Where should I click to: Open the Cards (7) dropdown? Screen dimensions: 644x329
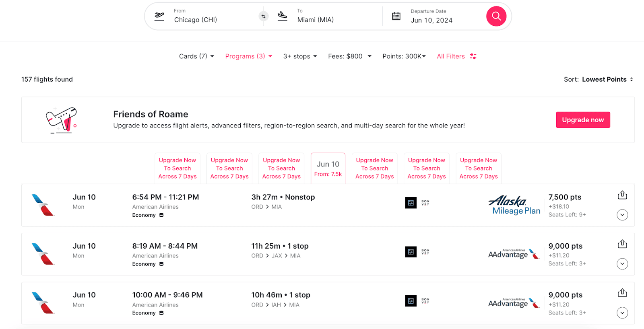click(x=196, y=56)
